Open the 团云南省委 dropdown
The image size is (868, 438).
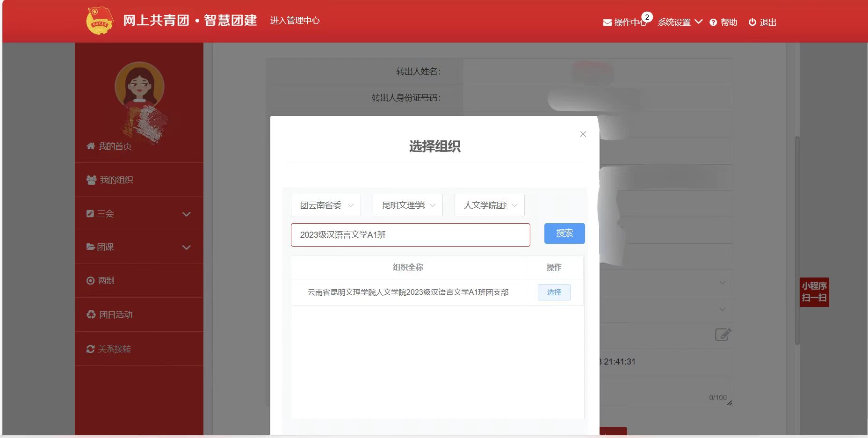(x=326, y=205)
